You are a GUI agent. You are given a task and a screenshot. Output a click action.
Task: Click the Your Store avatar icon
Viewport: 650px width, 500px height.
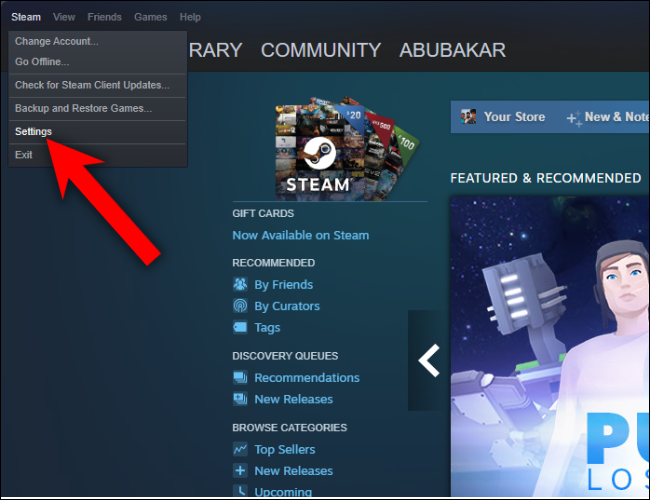[468, 117]
